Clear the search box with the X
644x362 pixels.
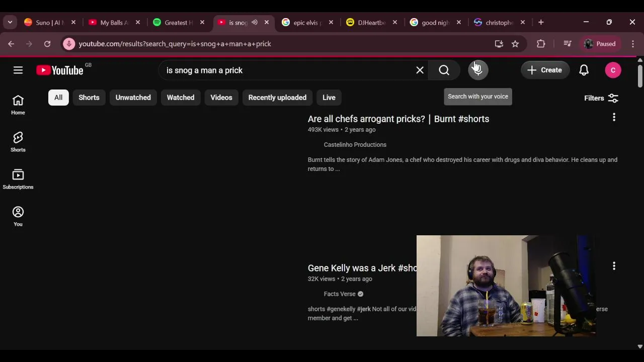click(x=420, y=70)
